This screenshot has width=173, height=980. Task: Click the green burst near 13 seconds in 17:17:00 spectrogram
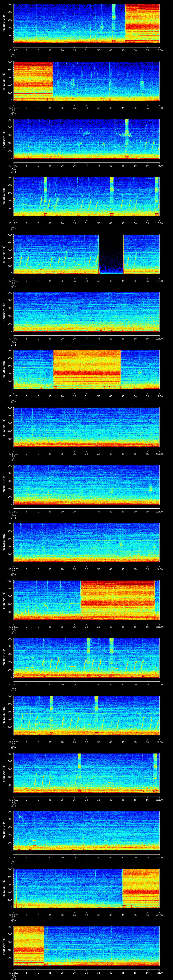[45, 190]
